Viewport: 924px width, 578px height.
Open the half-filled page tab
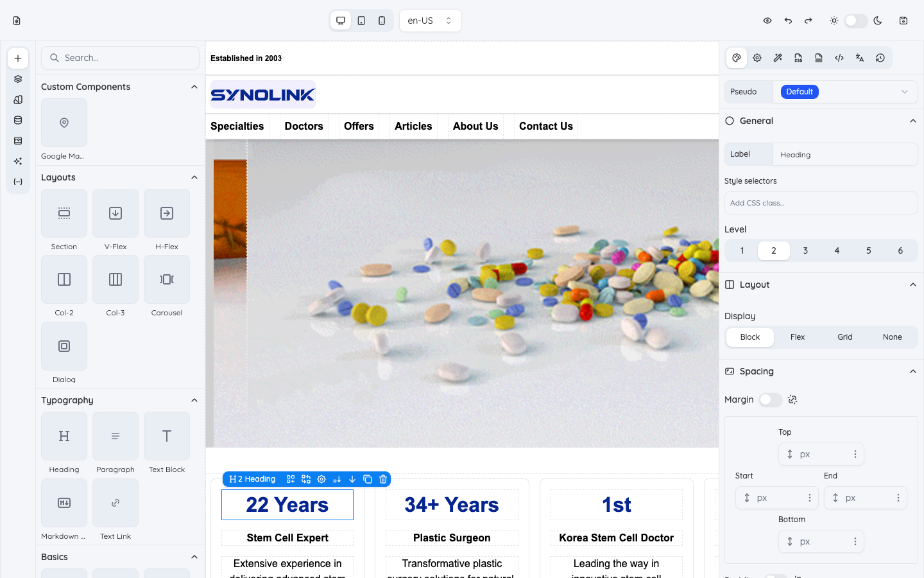[819, 58]
